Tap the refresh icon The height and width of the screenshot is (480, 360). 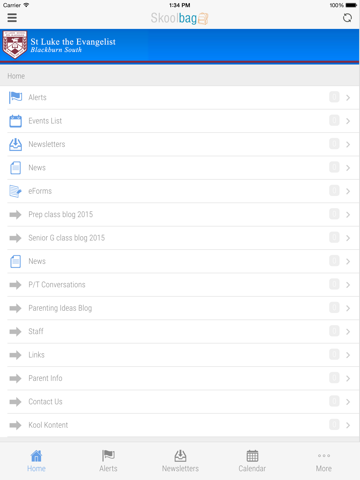coord(347,18)
